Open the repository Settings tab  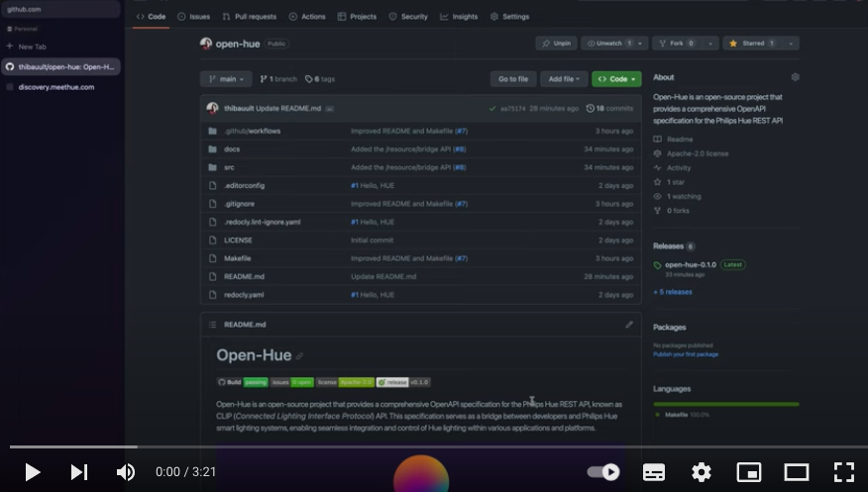[510, 17]
